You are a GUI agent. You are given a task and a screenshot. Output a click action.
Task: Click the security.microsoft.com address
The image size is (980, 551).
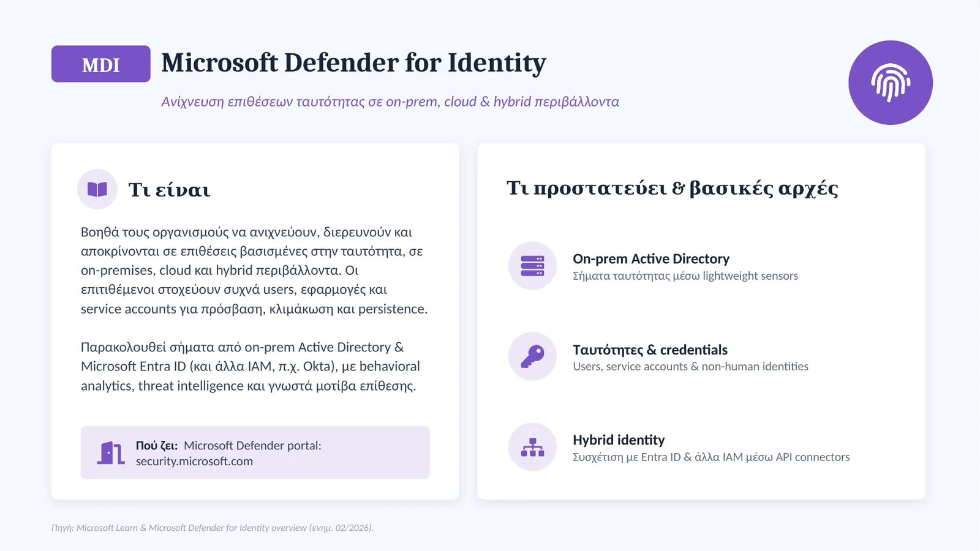coord(194,462)
